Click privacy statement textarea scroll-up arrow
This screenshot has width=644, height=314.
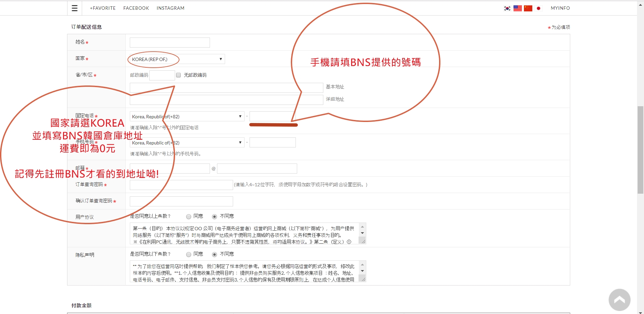(362, 265)
